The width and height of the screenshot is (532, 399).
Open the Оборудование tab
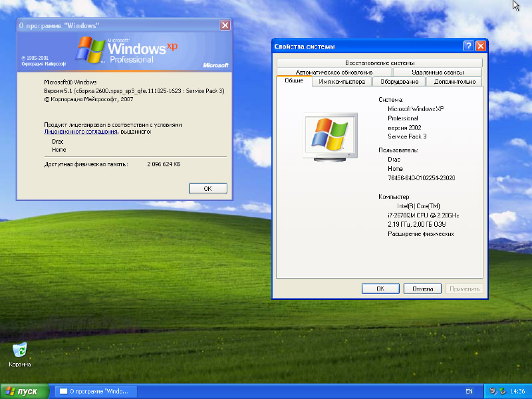point(400,82)
